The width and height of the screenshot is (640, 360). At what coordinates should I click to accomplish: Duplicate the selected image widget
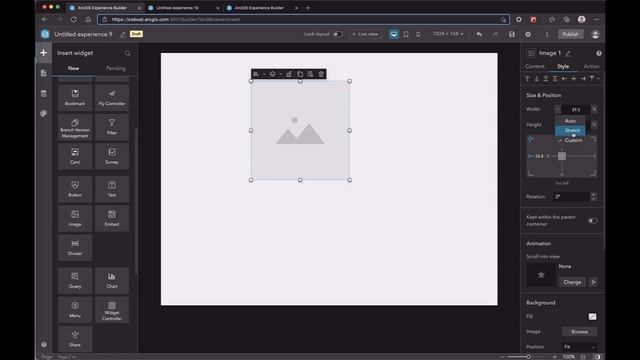coord(300,74)
